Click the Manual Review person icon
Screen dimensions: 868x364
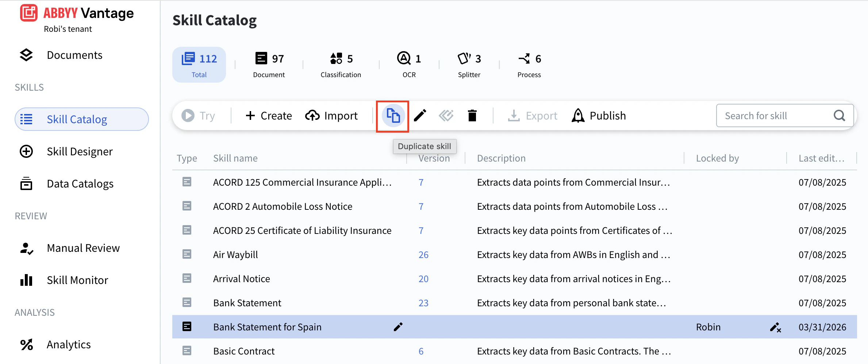pyautogui.click(x=26, y=248)
